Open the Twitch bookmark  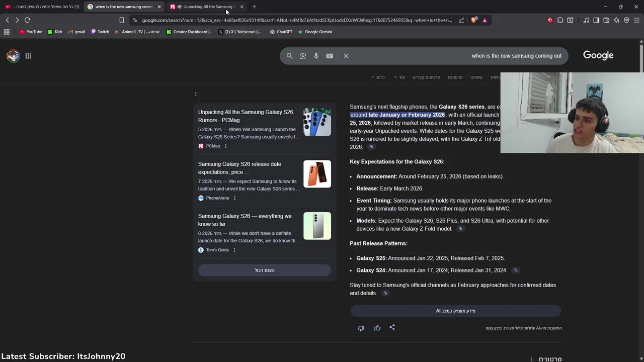tap(100, 32)
